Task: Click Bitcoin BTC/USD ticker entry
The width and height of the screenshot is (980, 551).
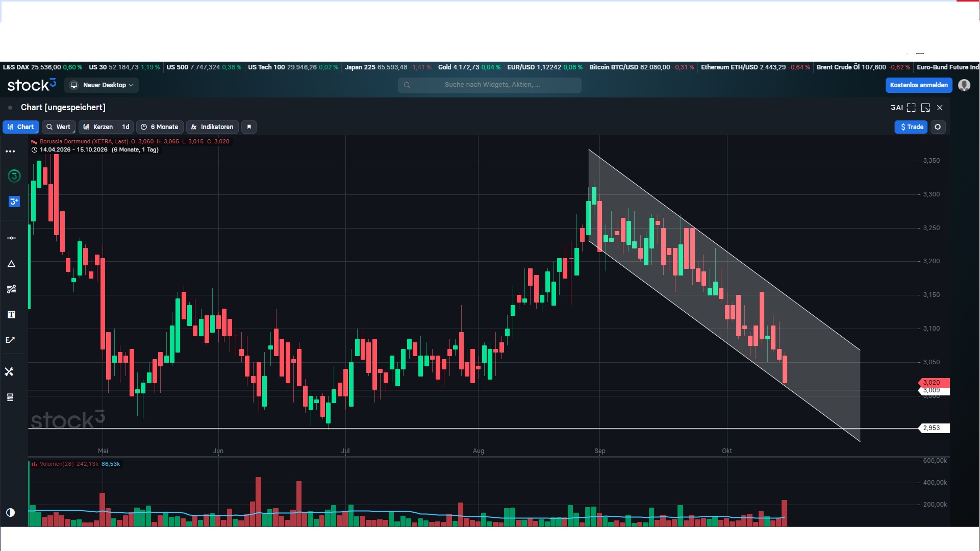Action: [x=641, y=67]
